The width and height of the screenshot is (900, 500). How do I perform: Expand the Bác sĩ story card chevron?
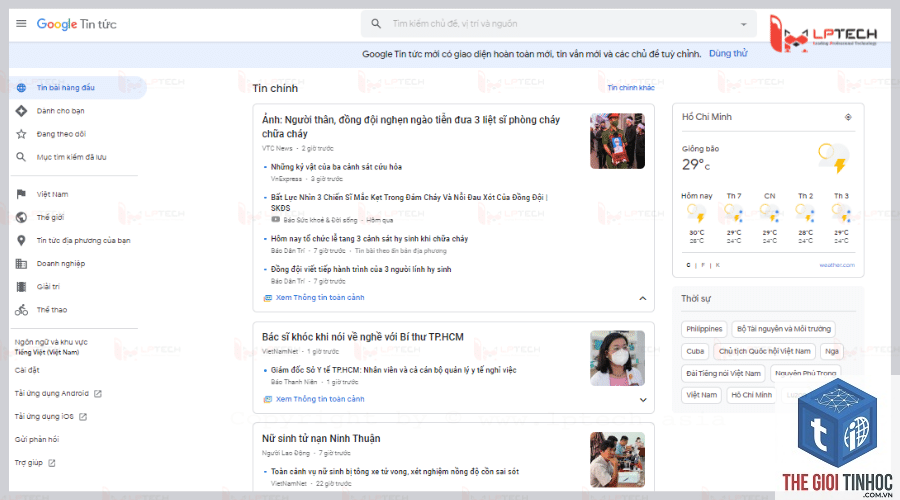[x=643, y=400]
